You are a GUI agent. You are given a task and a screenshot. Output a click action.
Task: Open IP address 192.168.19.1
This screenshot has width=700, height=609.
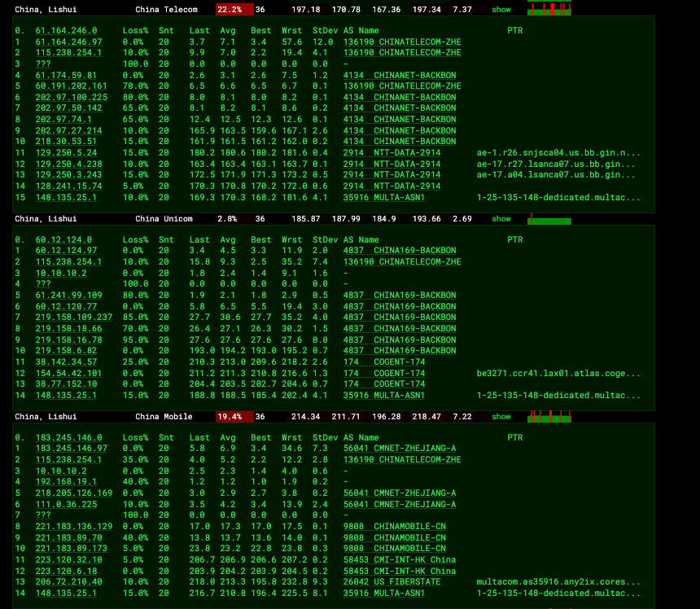(66, 481)
